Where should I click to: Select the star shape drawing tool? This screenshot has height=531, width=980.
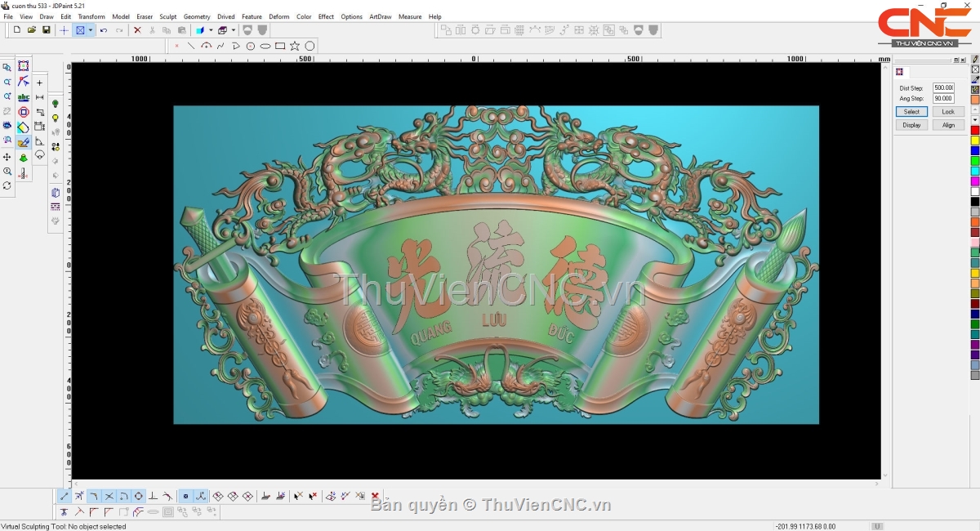coord(295,46)
